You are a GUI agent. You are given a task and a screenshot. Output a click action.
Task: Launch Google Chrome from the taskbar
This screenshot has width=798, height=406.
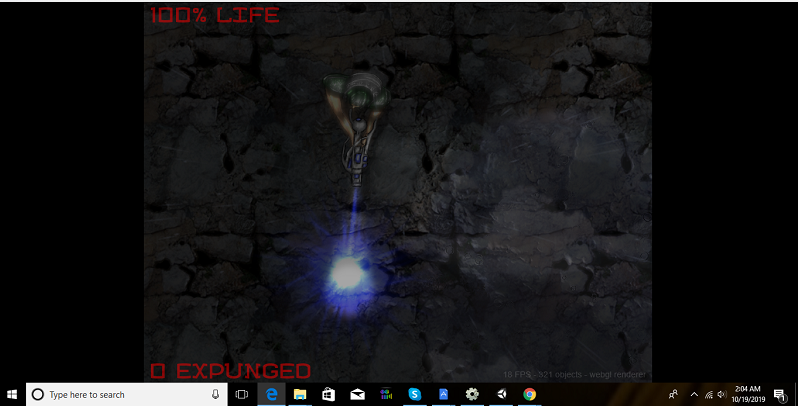[530, 394]
